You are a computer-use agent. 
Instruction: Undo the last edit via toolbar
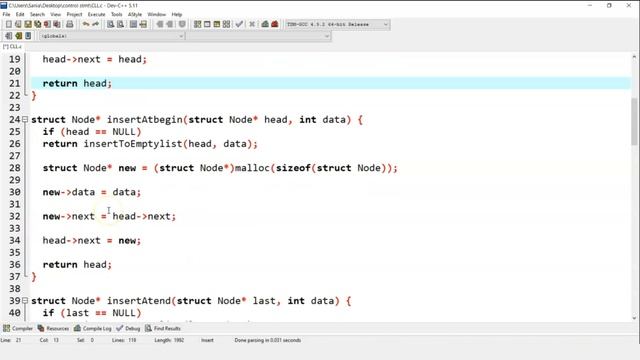tap(86, 24)
